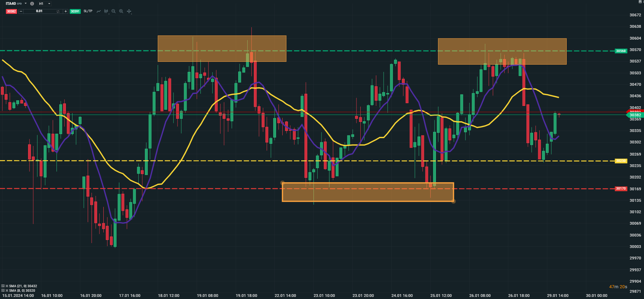The image size is (644, 299).
Task: Click the 0.01 volume input field
Action: 39,11
